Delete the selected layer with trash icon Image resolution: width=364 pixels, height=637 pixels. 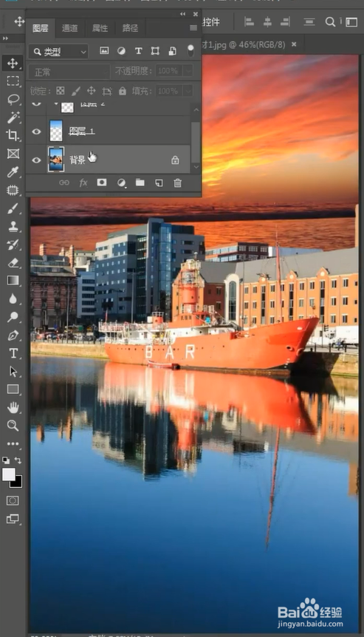point(178,183)
